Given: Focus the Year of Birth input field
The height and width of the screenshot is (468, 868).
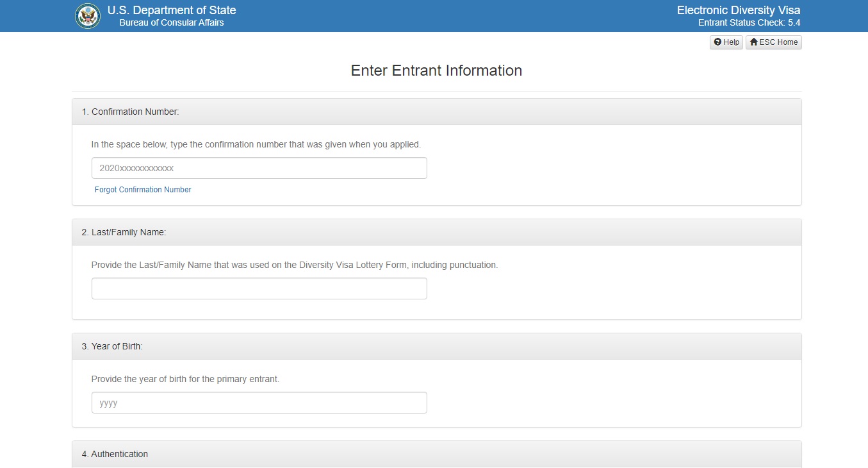Looking at the screenshot, I should (259, 403).
